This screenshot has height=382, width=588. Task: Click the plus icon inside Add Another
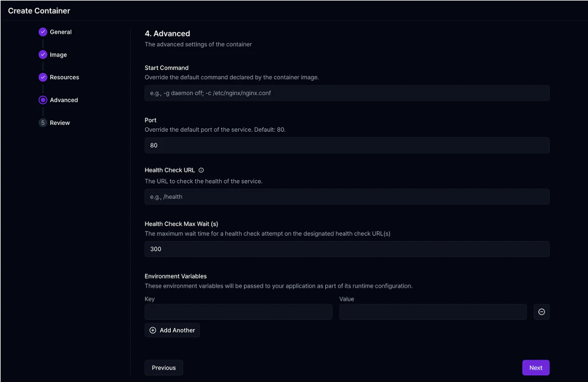(152, 330)
